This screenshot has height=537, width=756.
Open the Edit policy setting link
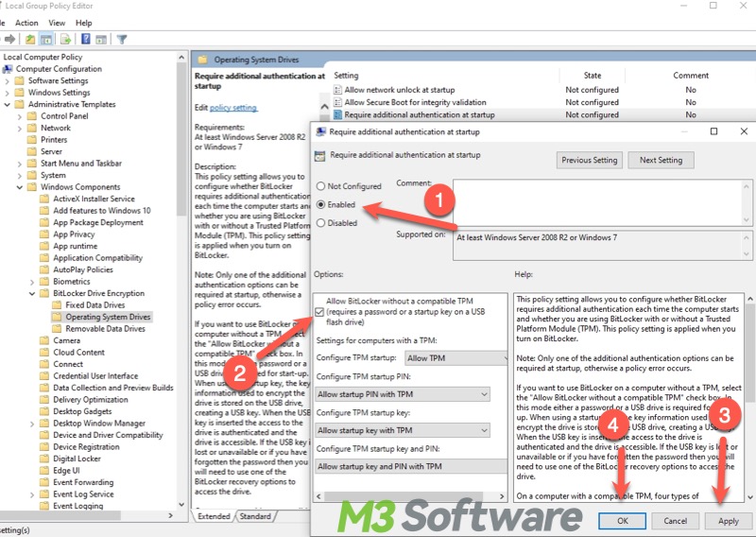tap(233, 108)
